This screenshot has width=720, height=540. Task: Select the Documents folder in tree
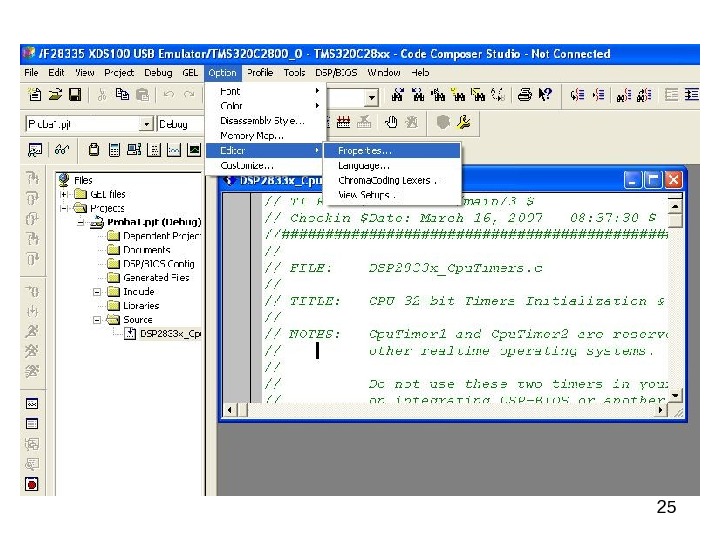(x=139, y=250)
